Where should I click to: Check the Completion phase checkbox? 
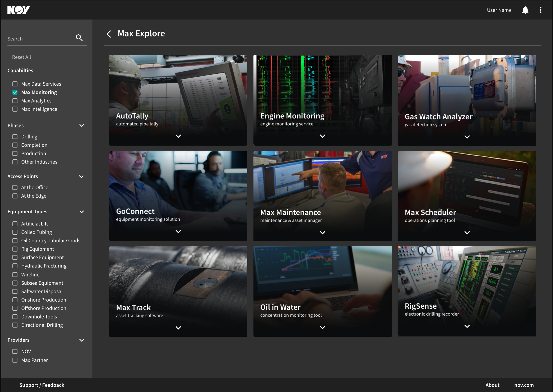click(x=15, y=145)
